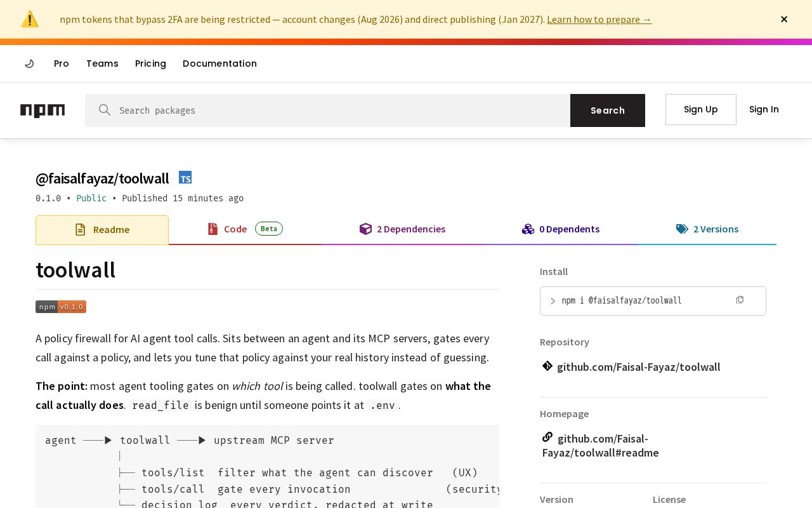This screenshot has height=508, width=812.
Task: Click the 'toolwall' readme heading
Action: (x=75, y=270)
